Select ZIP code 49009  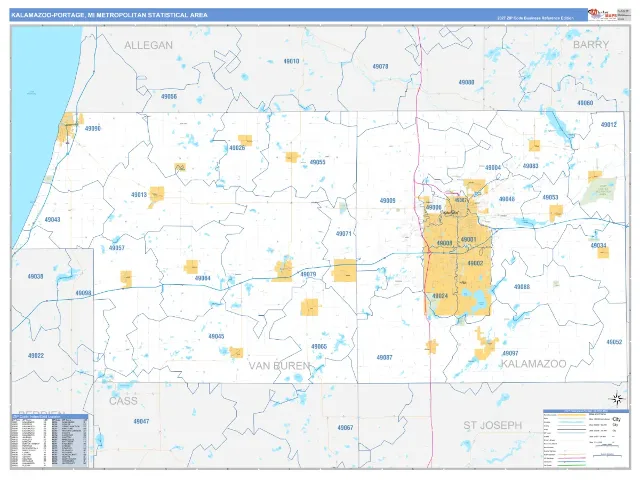click(x=388, y=200)
